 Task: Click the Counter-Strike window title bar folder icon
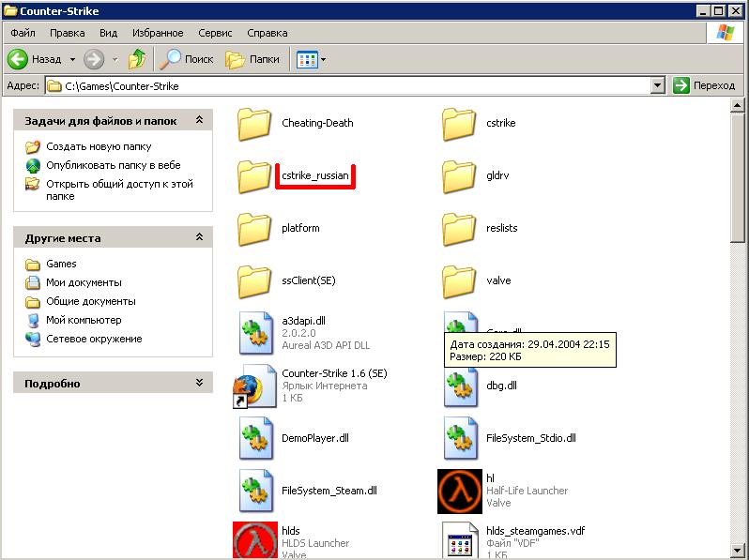click(x=10, y=10)
